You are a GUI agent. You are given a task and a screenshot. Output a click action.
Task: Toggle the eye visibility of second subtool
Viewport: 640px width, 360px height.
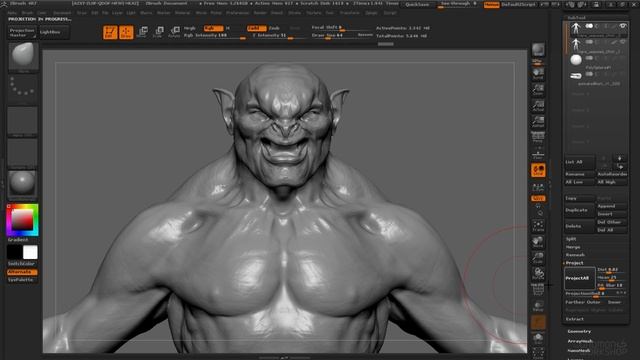coord(623,42)
